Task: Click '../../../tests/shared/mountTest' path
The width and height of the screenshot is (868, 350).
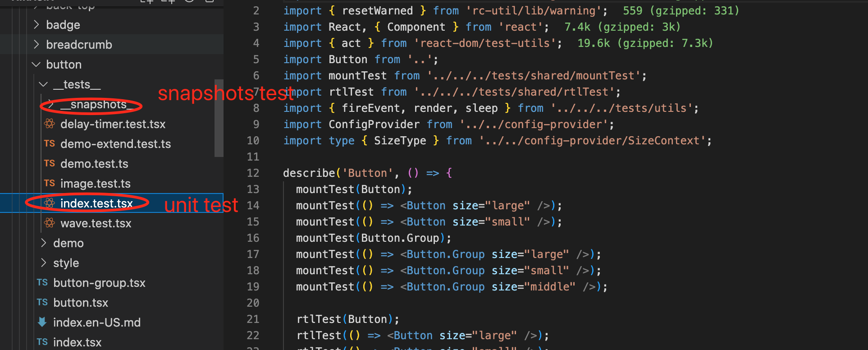Action: 534,76
